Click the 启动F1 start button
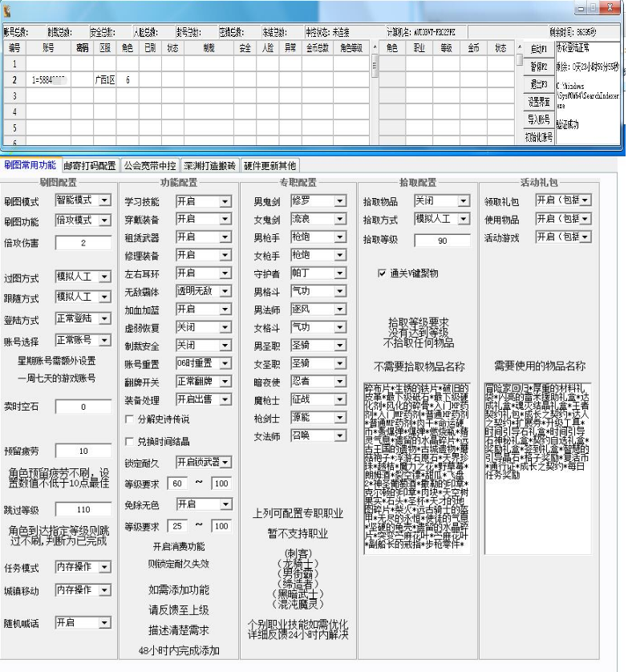Screen dimensions: 628x672 click(539, 49)
